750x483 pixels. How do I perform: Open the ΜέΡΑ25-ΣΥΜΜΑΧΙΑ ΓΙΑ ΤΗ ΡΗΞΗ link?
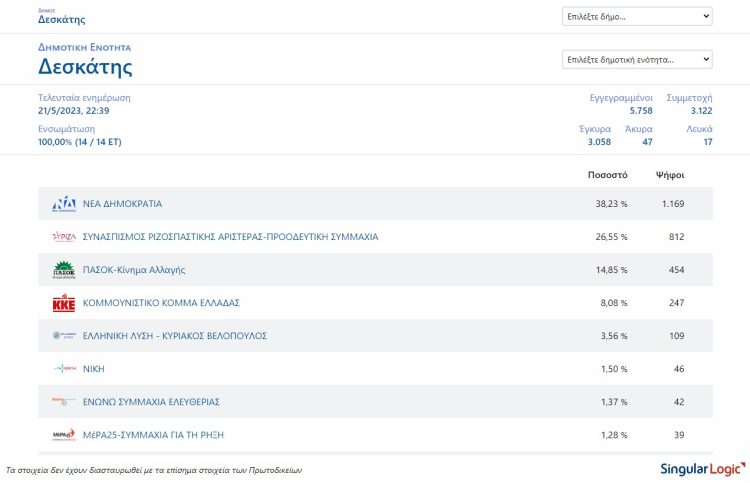point(153,435)
